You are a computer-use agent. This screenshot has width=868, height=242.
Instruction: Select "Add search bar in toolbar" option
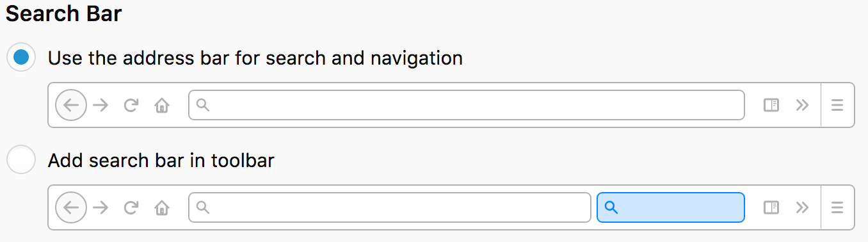[21, 160]
